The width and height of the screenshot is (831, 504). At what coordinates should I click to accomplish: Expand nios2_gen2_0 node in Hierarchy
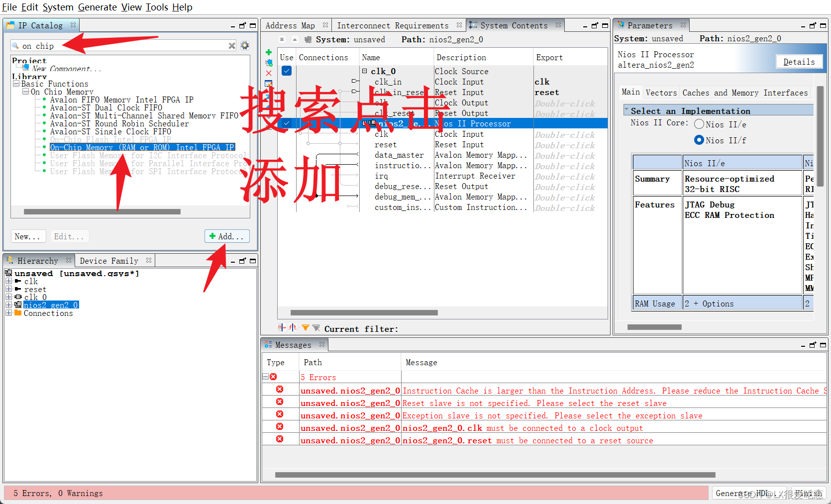click(x=8, y=305)
